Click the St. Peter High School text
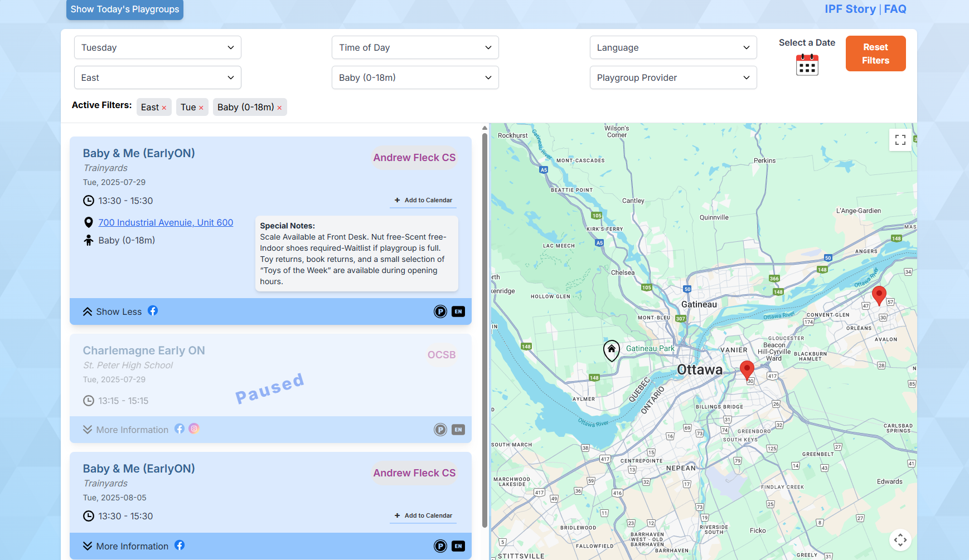The image size is (969, 560). [x=128, y=365]
